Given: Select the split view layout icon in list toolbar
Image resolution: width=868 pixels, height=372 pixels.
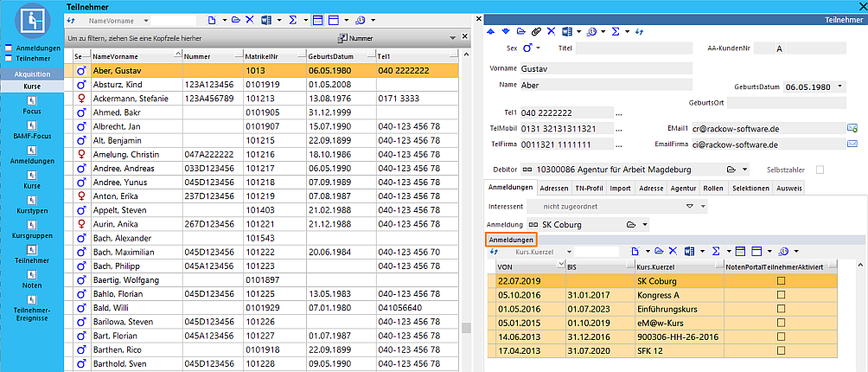Looking at the screenshot, I should (x=318, y=20).
